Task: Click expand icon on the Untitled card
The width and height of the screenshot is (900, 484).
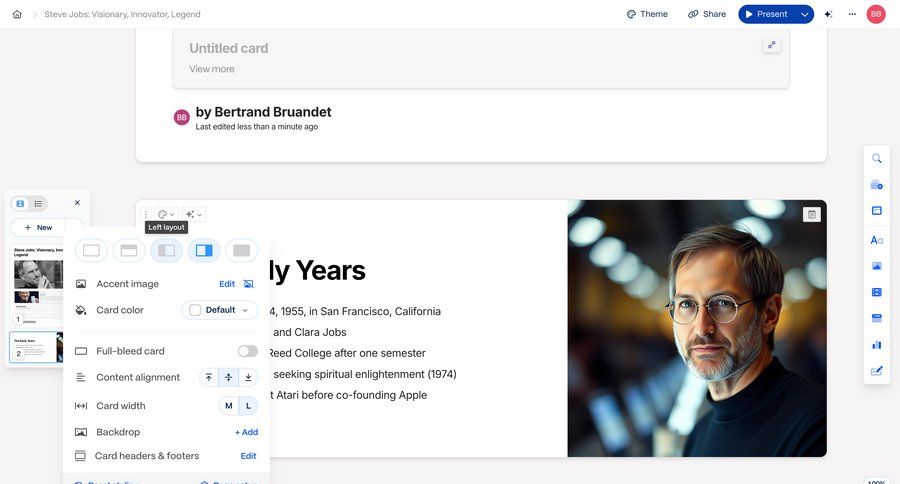Action: (x=771, y=45)
